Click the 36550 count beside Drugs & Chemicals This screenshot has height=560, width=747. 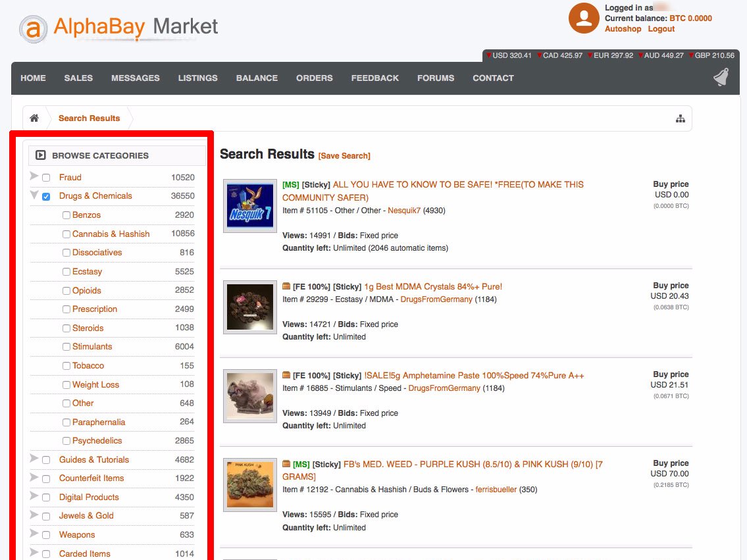coord(183,195)
